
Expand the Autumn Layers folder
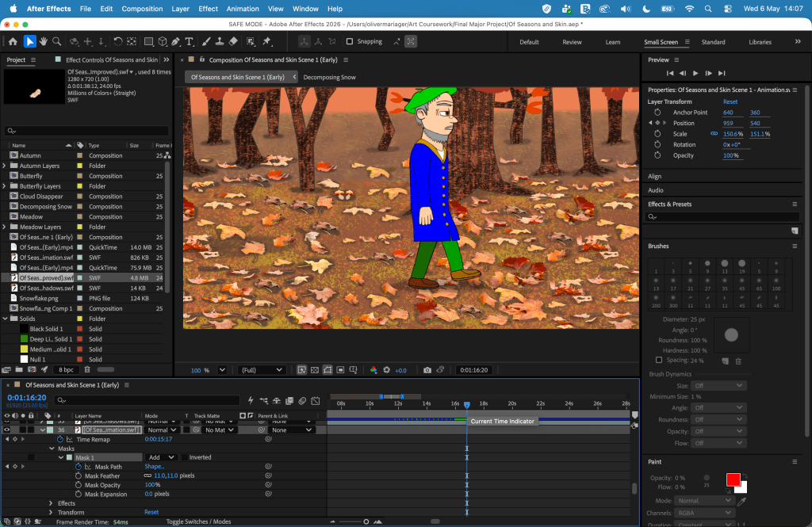coord(5,166)
